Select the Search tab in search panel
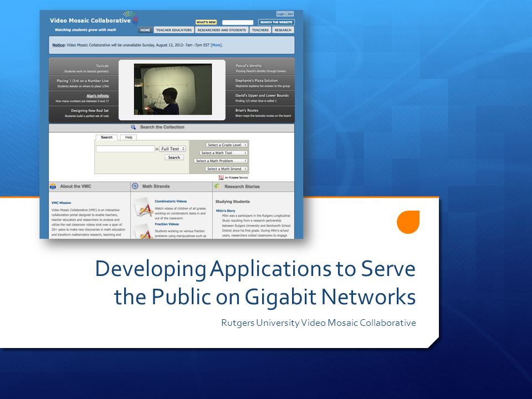The height and width of the screenshot is (399, 532). tap(106, 137)
